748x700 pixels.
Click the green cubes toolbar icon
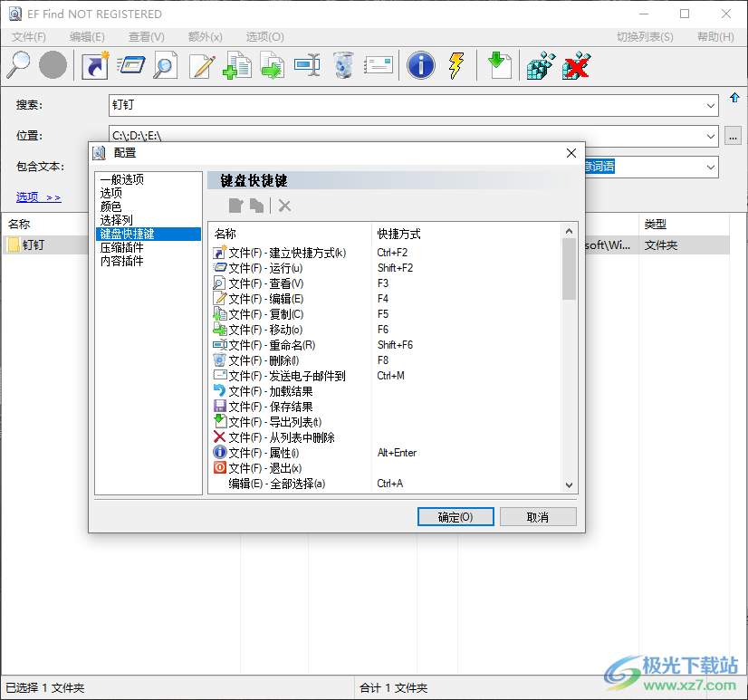[541, 65]
